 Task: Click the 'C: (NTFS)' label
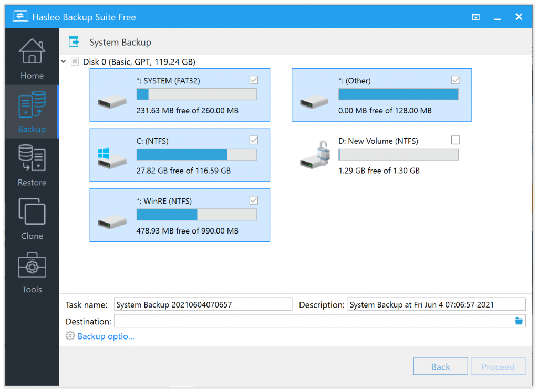pos(152,141)
